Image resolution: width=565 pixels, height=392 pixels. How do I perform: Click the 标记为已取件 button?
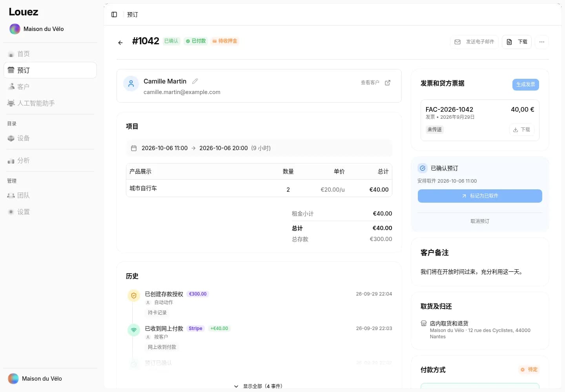click(x=480, y=196)
